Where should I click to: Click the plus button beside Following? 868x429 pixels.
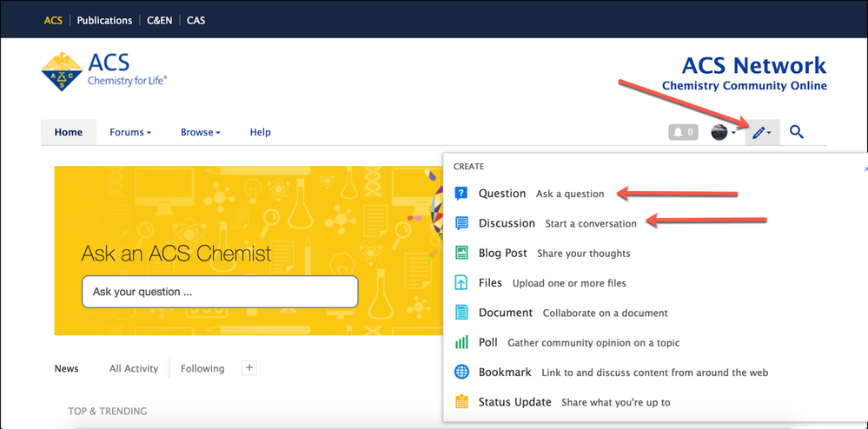point(249,368)
